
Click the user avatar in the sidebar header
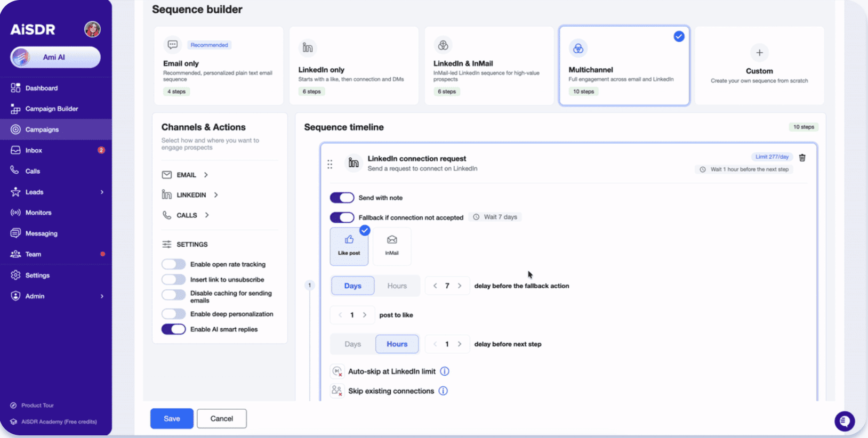[x=93, y=29]
